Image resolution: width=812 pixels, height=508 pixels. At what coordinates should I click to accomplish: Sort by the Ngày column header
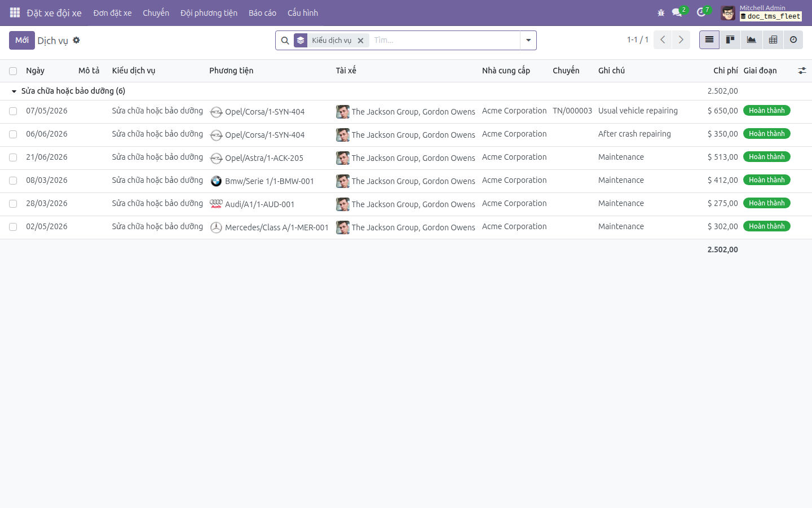click(35, 71)
